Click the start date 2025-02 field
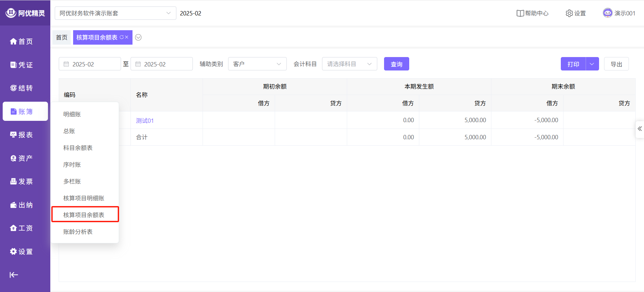The width and height of the screenshot is (644, 292). pos(90,64)
